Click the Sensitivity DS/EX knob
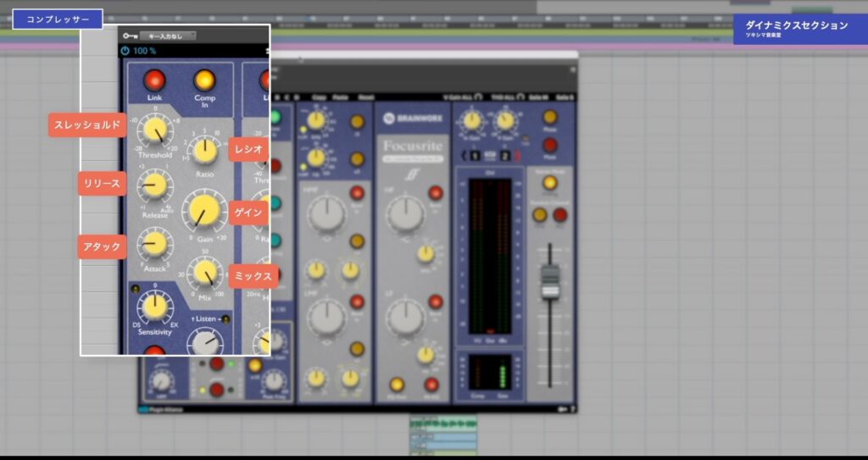This screenshot has width=868, height=460. (154, 308)
